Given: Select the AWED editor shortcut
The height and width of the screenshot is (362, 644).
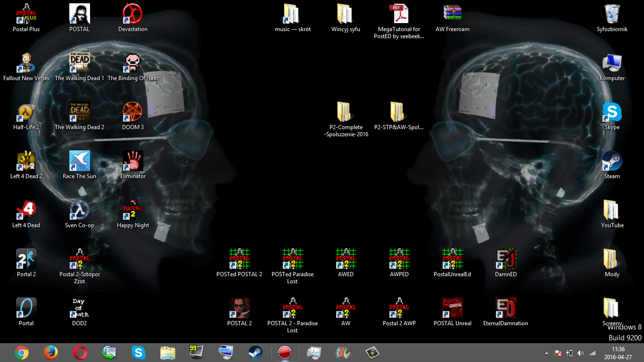Looking at the screenshot, I should coord(346,263).
